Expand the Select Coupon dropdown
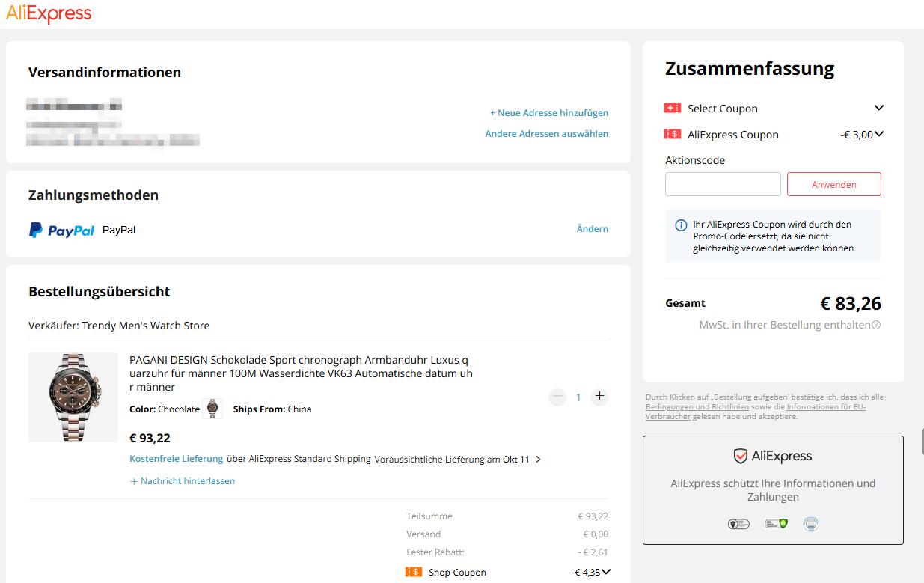 (879, 108)
